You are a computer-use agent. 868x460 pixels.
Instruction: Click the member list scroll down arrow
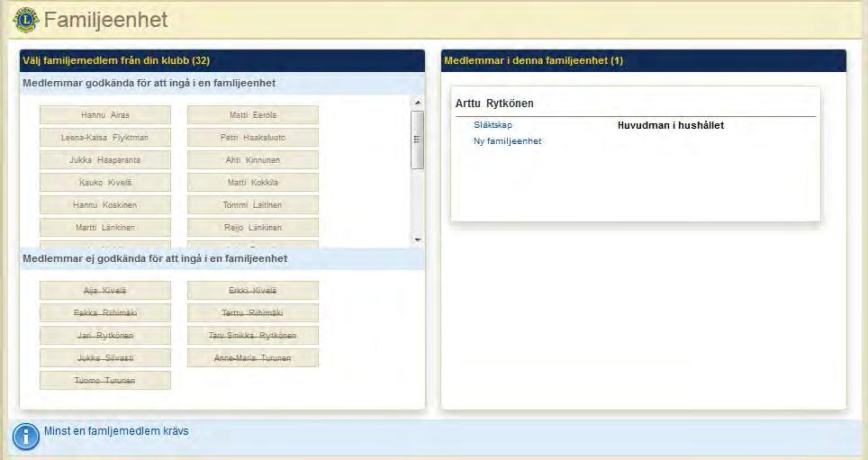(x=418, y=239)
